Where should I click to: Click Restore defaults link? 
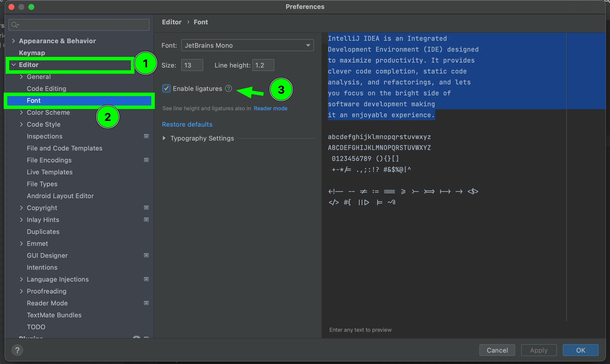click(x=187, y=124)
